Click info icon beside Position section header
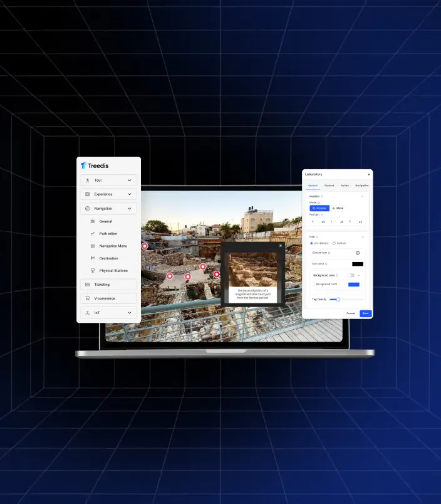The image size is (441, 504). (322, 196)
